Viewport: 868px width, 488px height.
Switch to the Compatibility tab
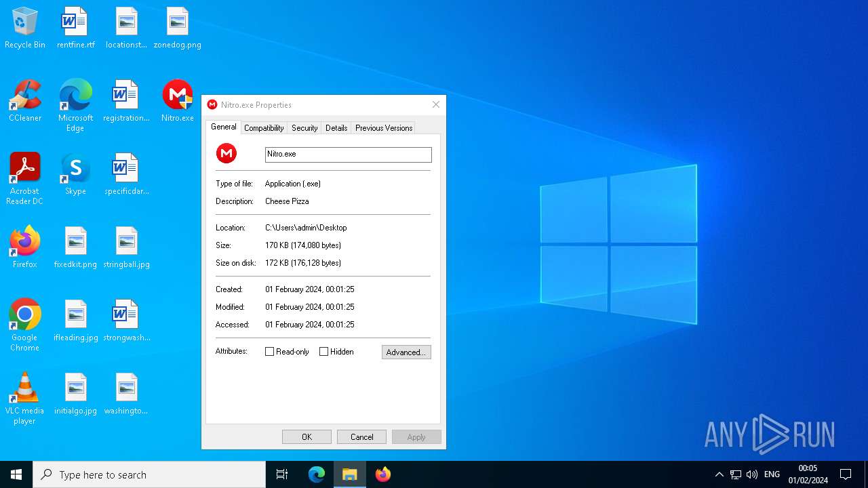(x=264, y=128)
